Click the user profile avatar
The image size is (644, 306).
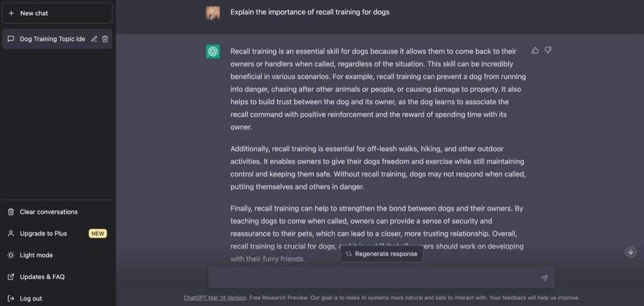213,13
